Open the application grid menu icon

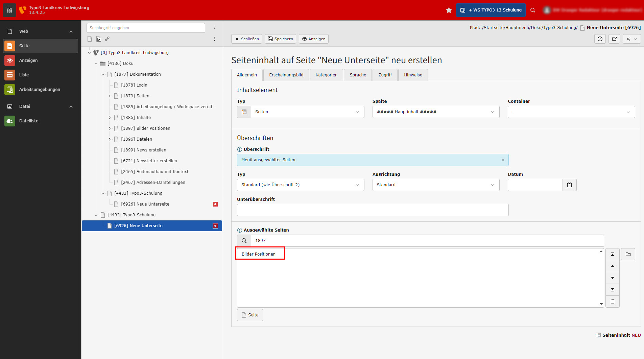9,10
